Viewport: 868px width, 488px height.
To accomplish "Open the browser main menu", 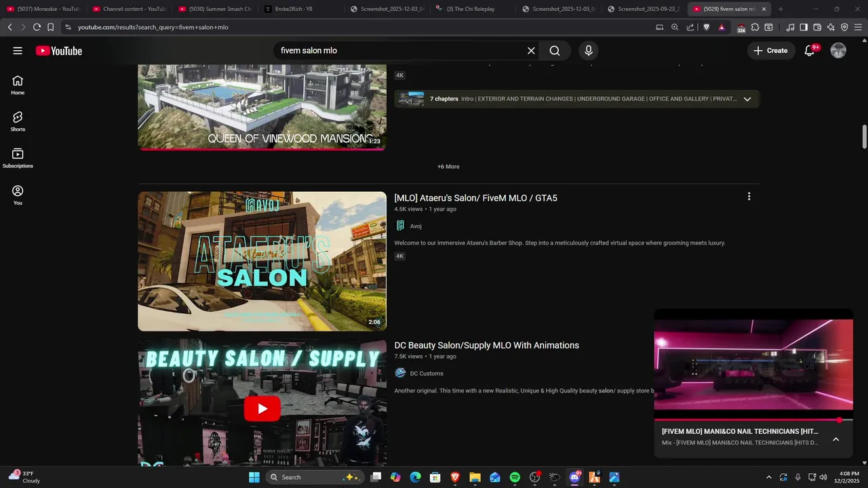I will [858, 27].
